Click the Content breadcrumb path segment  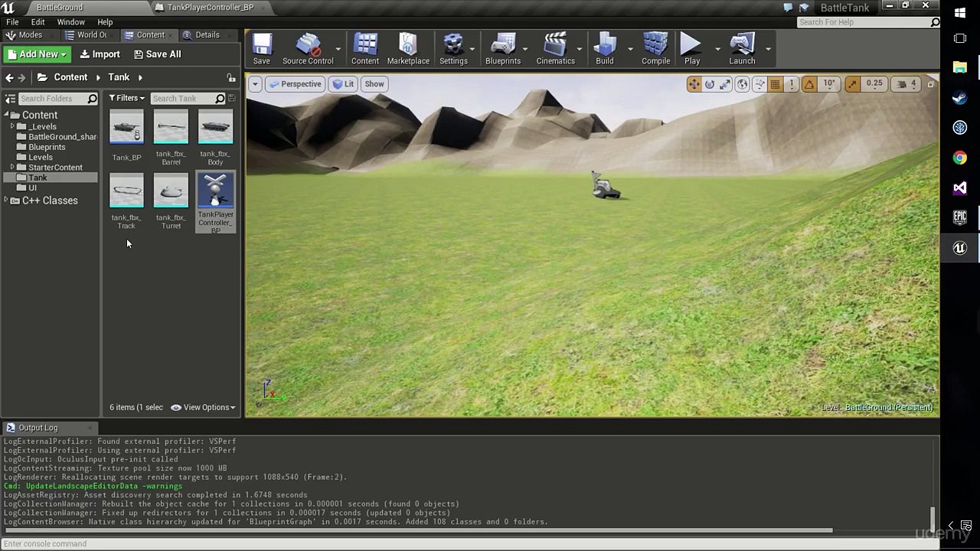pyautogui.click(x=70, y=77)
